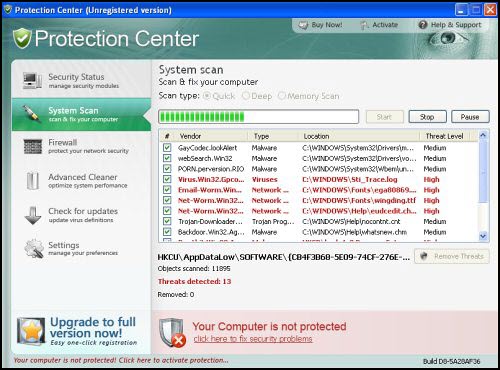Open the Help & Support menu
Viewport: 500px width, 370px height.
click(x=450, y=25)
